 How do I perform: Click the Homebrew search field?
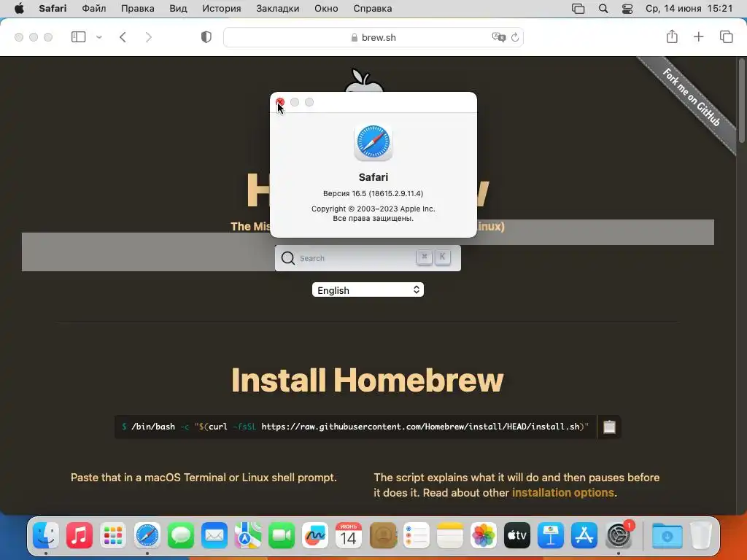coord(368,258)
